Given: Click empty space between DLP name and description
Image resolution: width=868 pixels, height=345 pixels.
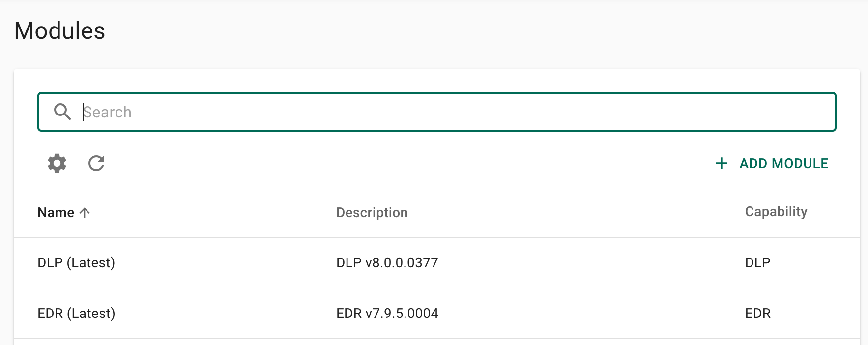Looking at the screenshot, I should click(226, 263).
